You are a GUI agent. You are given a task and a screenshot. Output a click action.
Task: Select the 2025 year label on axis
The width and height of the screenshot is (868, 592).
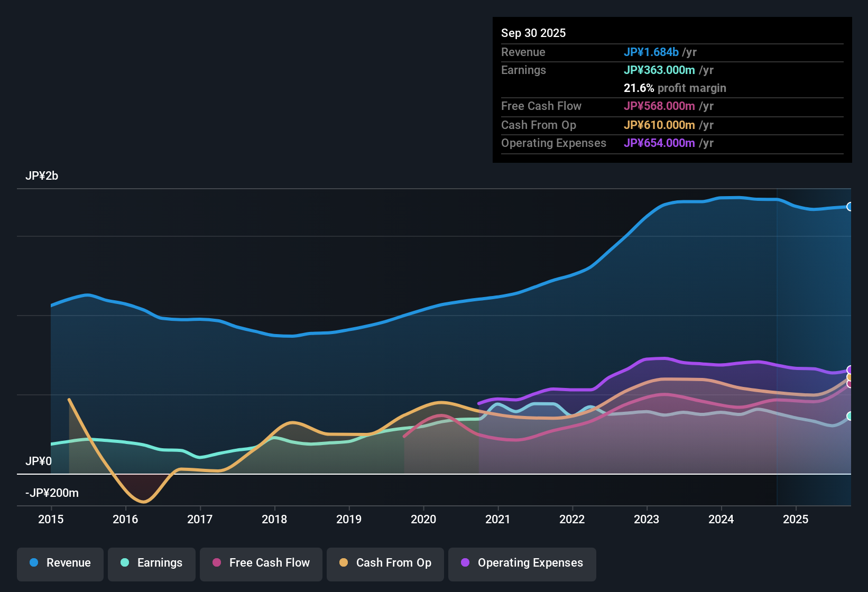(796, 520)
